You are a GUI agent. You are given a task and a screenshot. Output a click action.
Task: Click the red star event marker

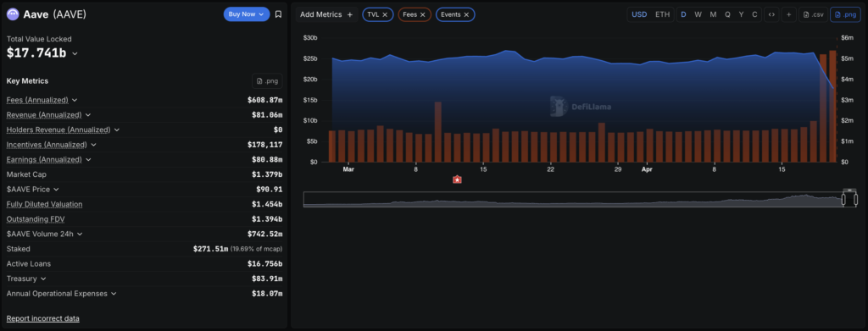click(x=457, y=179)
